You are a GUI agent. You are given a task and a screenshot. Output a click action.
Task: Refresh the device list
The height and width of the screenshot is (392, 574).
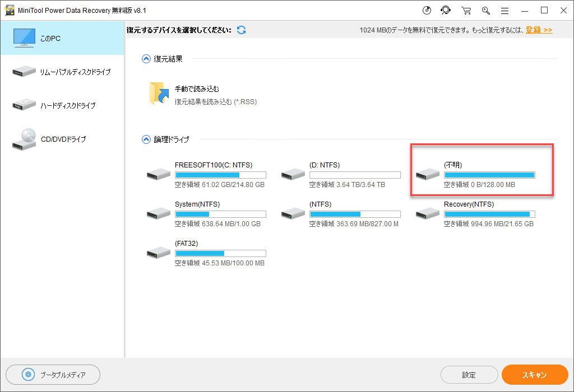pyautogui.click(x=241, y=30)
